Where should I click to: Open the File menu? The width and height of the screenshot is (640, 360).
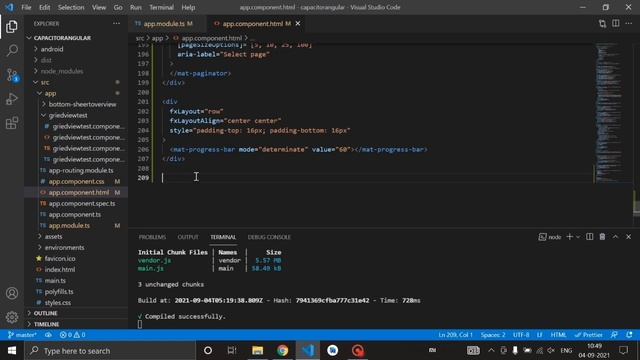(x=26, y=7)
